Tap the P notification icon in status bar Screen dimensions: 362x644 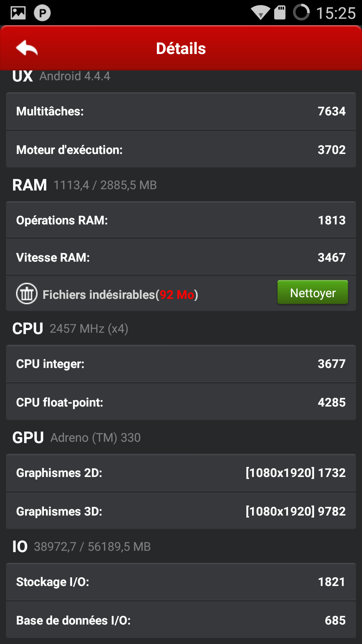pos(42,13)
